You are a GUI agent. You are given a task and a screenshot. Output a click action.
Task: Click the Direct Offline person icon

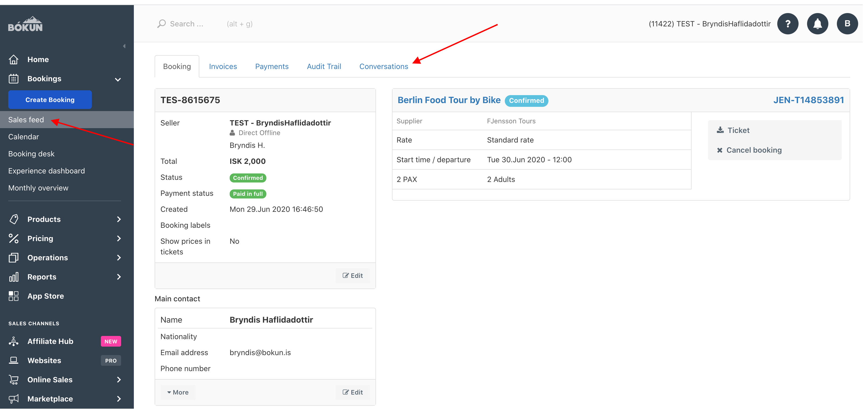pyautogui.click(x=233, y=133)
